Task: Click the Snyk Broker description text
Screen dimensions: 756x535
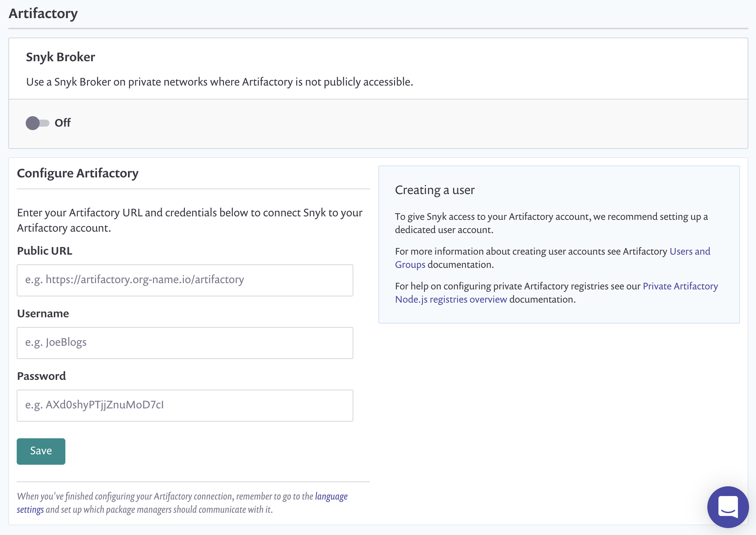Action: pos(219,82)
